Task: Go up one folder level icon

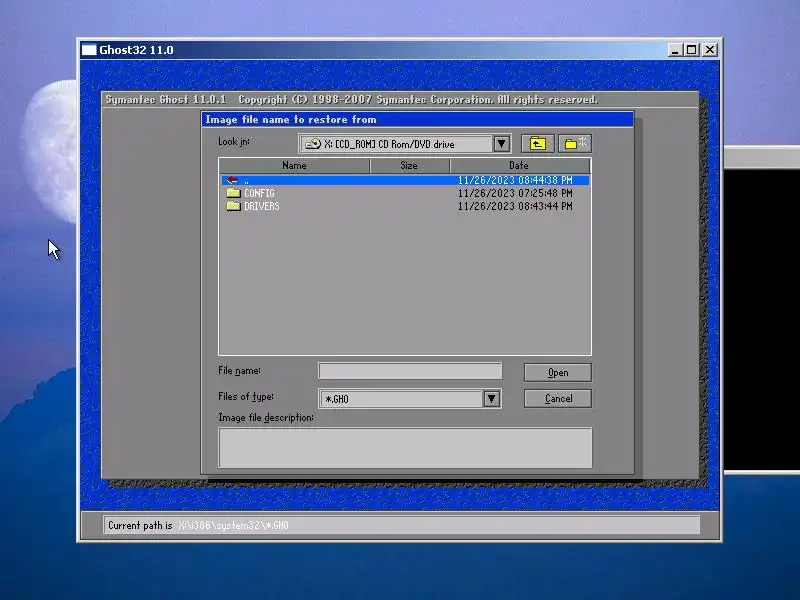Action: pyautogui.click(x=537, y=144)
